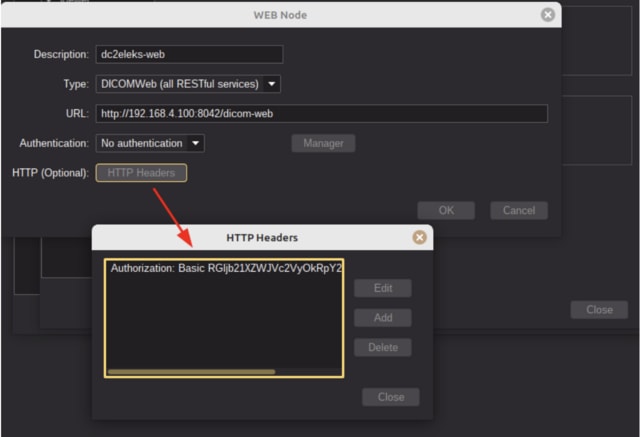Click the URL field with dicom-web address
640x437 pixels.
coord(321,114)
